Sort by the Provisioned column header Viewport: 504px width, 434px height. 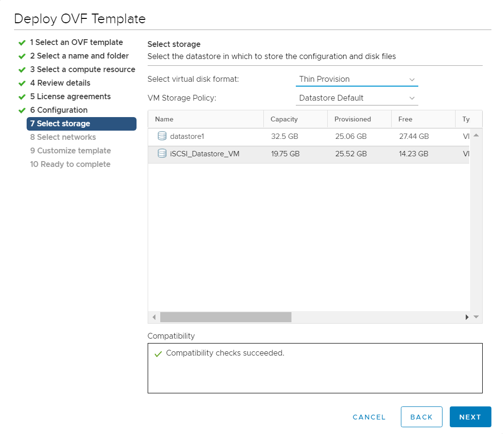[359, 119]
